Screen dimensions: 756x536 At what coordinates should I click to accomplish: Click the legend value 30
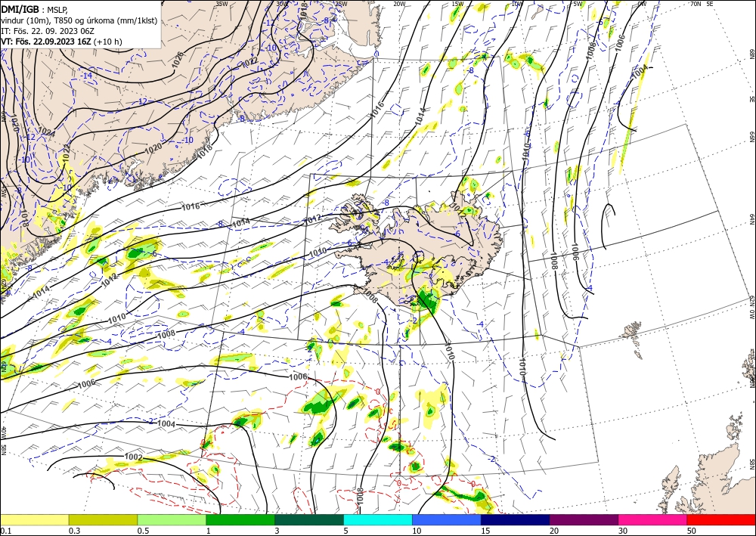point(623,531)
